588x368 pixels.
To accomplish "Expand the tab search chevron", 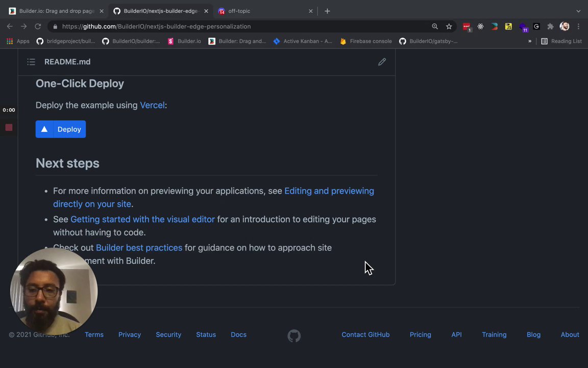I will tap(578, 11).
